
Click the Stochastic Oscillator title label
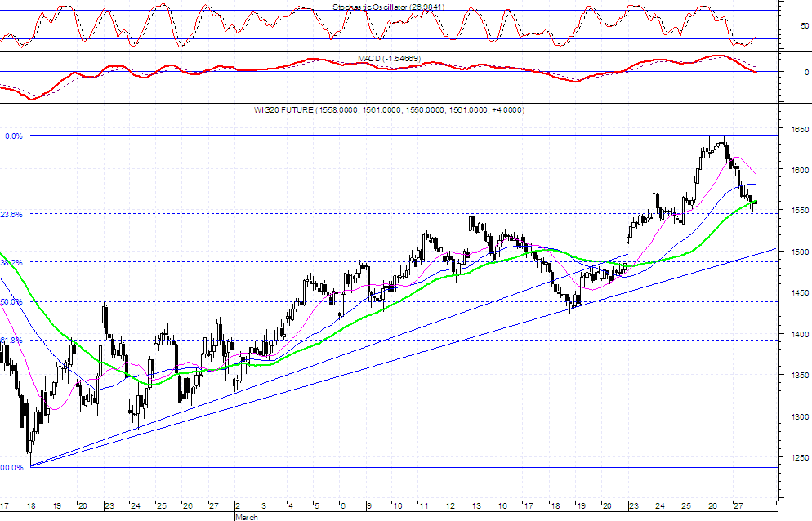pos(388,7)
